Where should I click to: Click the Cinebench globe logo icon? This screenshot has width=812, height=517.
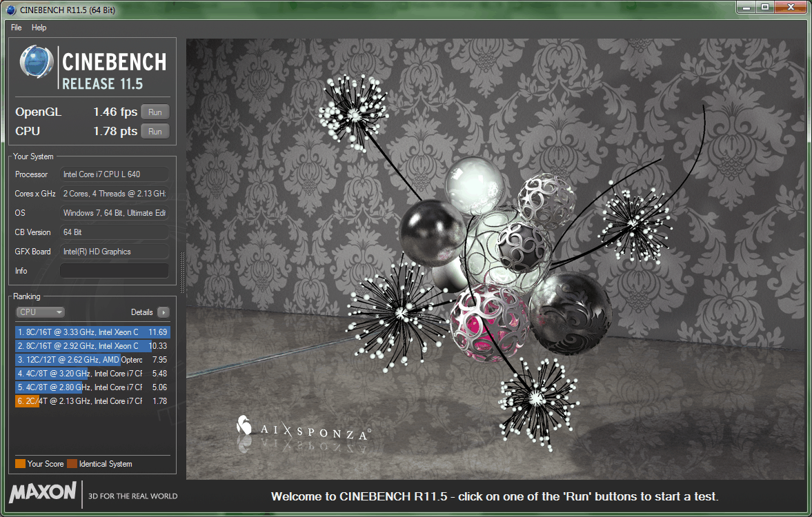[37, 62]
